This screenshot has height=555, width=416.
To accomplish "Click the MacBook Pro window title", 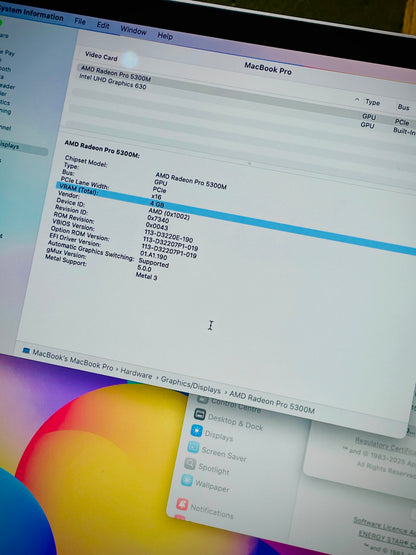I will tap(268, 68).
